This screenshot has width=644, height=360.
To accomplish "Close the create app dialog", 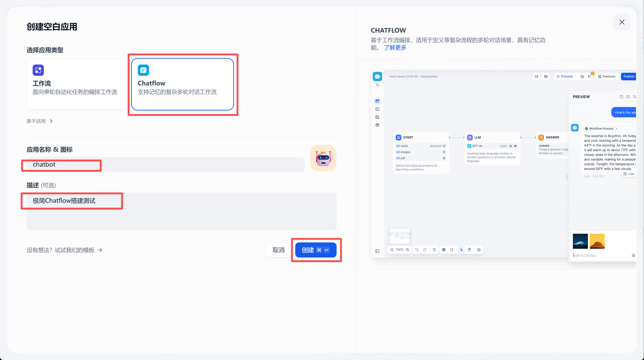I will pos(622,22).
